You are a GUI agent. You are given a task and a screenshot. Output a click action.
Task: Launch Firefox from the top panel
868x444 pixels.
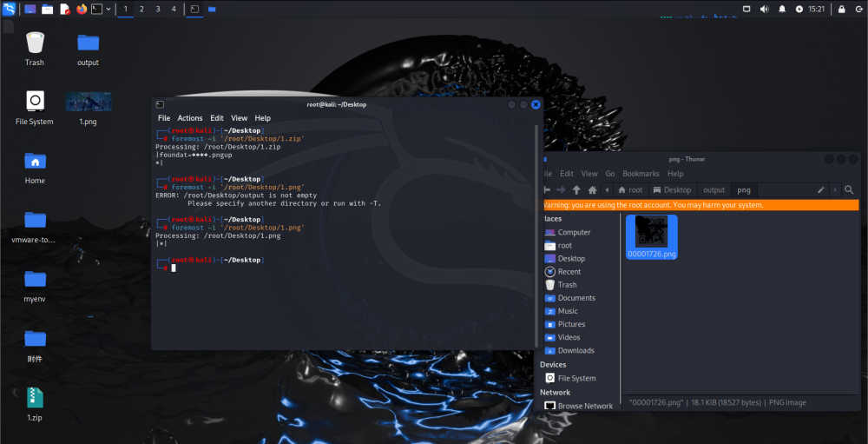point(82,9)
